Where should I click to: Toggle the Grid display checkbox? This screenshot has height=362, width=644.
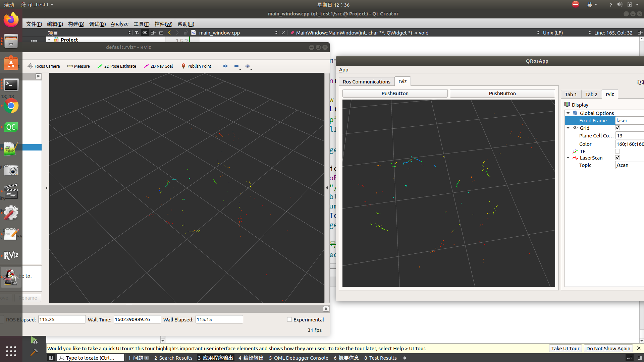coord(618,128)
